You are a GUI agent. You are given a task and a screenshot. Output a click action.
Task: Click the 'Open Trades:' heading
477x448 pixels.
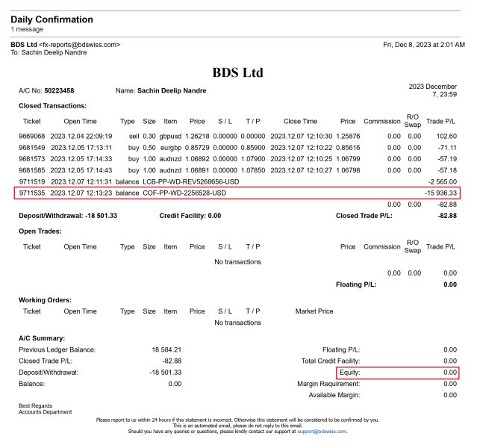point(40,231)
